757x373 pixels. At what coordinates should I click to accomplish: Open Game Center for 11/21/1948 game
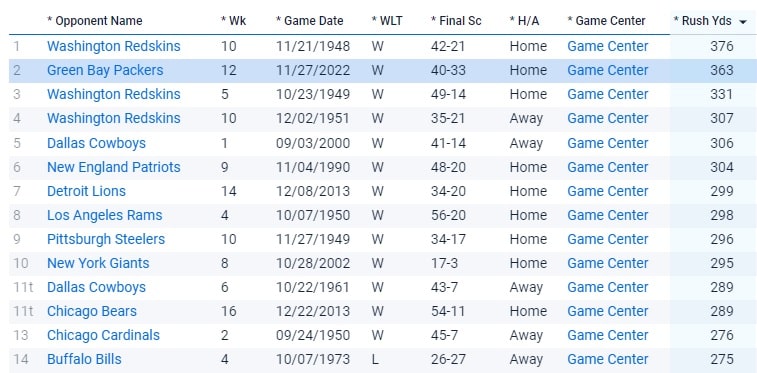[x=608, y=46]
